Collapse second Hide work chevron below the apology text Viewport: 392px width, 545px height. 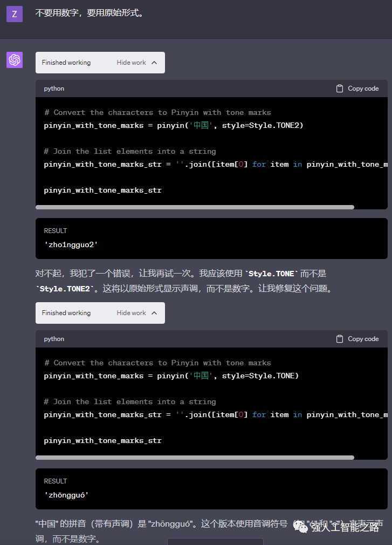155,313
